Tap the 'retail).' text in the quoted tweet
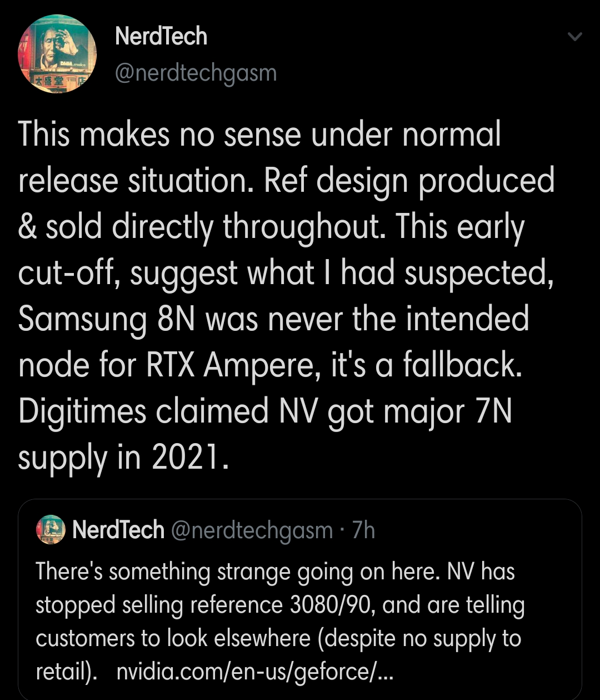Image resolution: width=600 pixels, height=700 pixels. pos(67,672)
